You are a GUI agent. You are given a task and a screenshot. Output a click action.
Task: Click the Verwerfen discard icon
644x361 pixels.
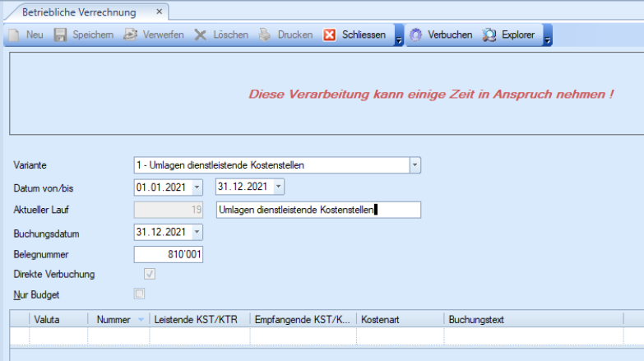click(130, 35)
